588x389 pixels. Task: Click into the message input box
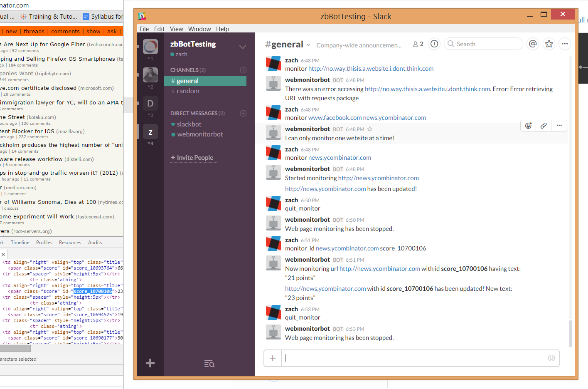[420, 358]
